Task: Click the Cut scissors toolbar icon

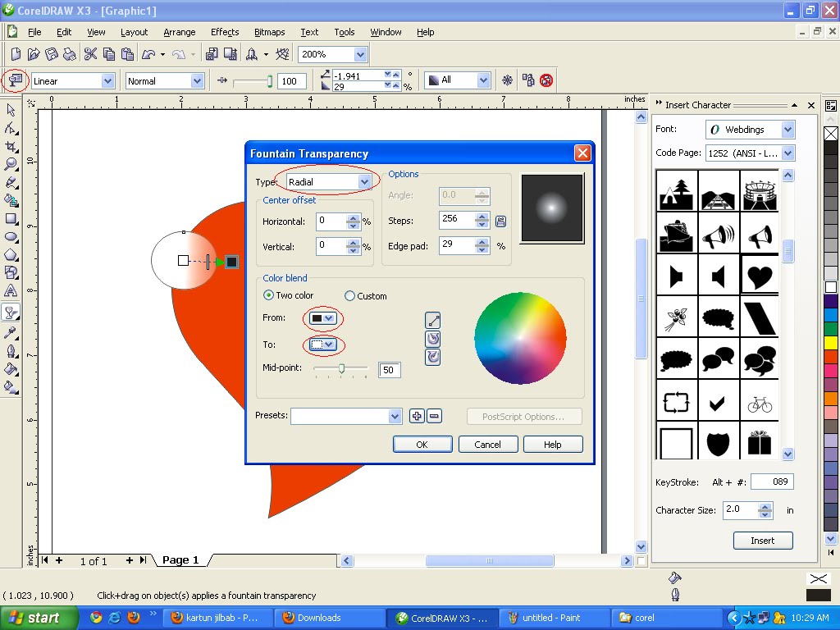Action: pyautogui.click(x=90, y=54)
